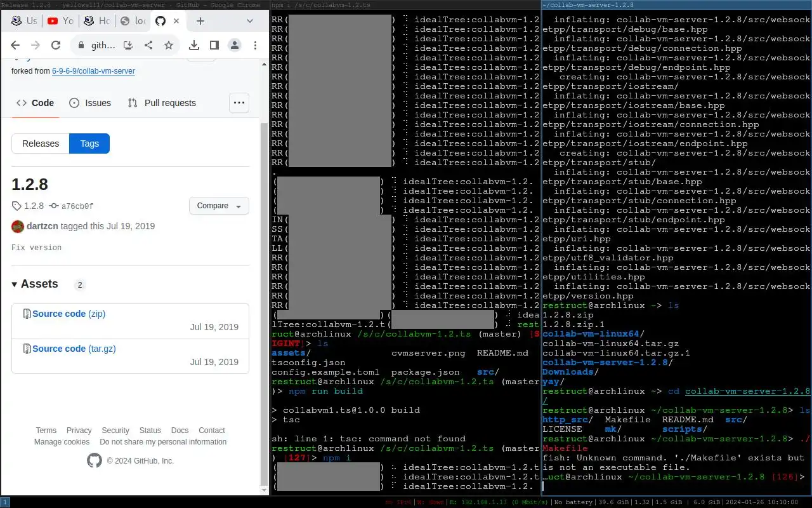Click 'collab-vm-linux64.tar.gz.1' in right terminal

pos(617,353)
